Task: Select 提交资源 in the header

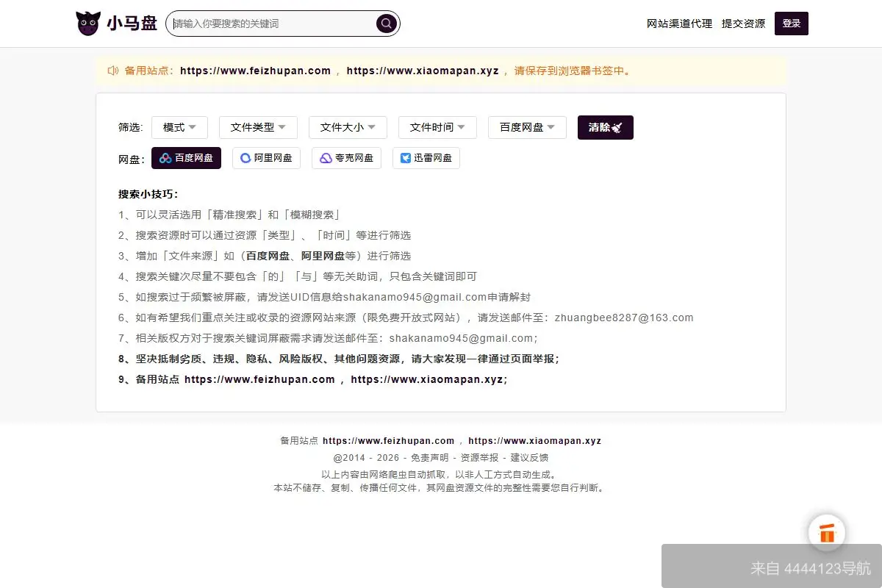Action: (x=743, y=23)
